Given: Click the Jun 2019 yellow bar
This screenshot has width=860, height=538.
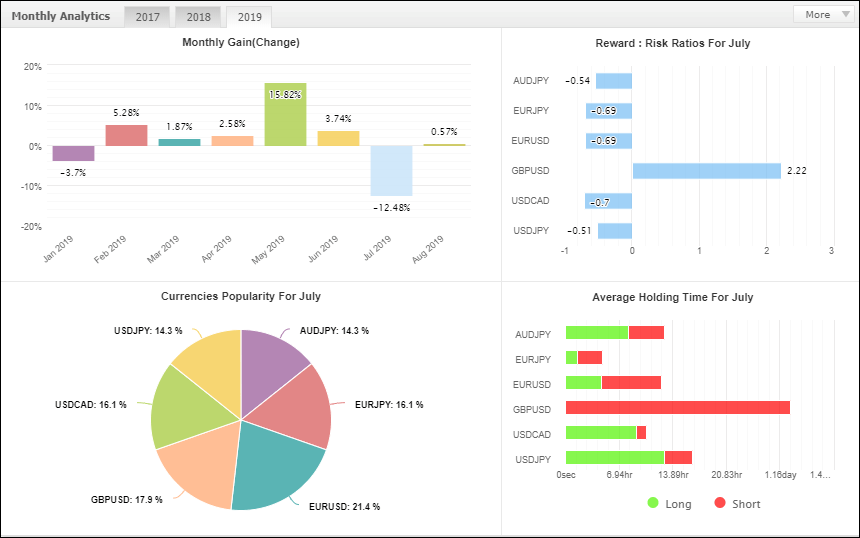Looking at the screenshot, I should coord(338,138).
